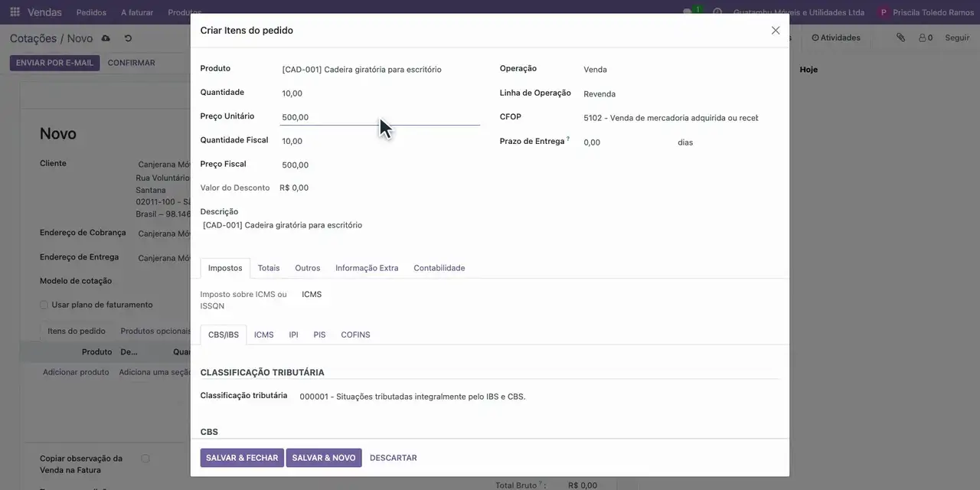980x490 pixels.
Task: Open the conversations chat icon with badge
Action: pyautogui.click(x=691, y=12)
